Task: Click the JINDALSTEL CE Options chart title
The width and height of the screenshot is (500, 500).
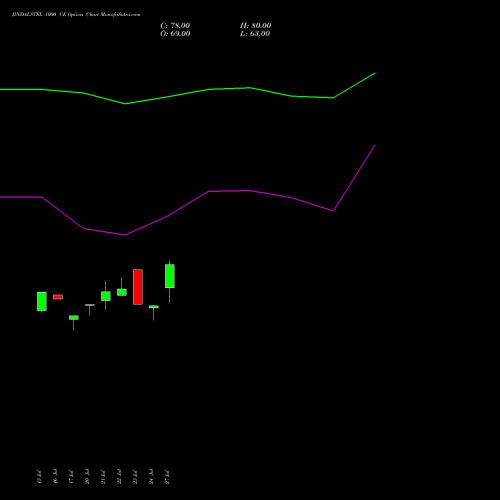Action: tap(76, 14)
